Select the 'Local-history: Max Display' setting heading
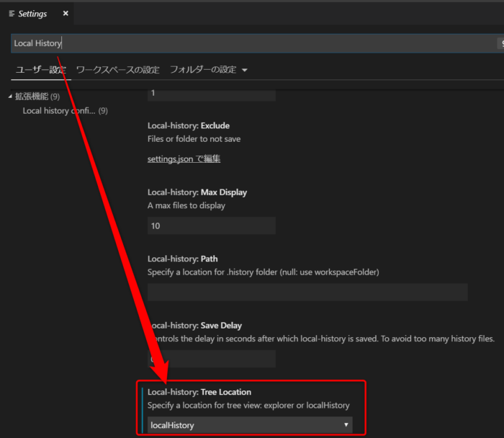This screenshot has height=438, width=504. point(197,192)
